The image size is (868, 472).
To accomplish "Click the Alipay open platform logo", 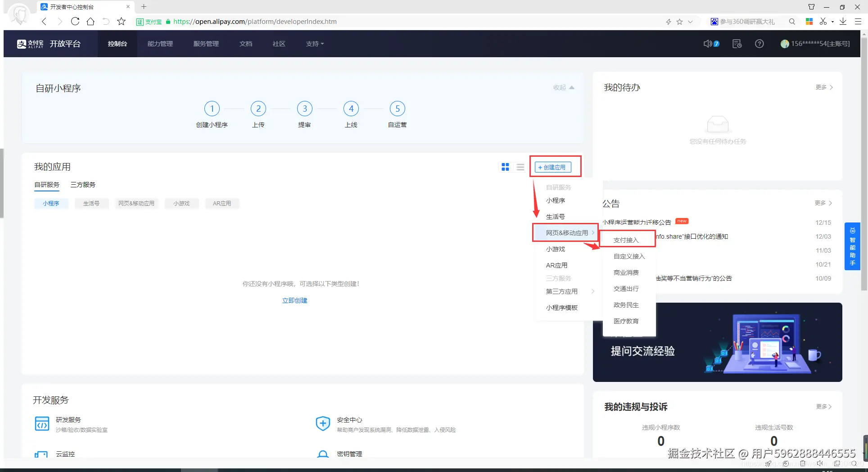I will pos(49,44).
